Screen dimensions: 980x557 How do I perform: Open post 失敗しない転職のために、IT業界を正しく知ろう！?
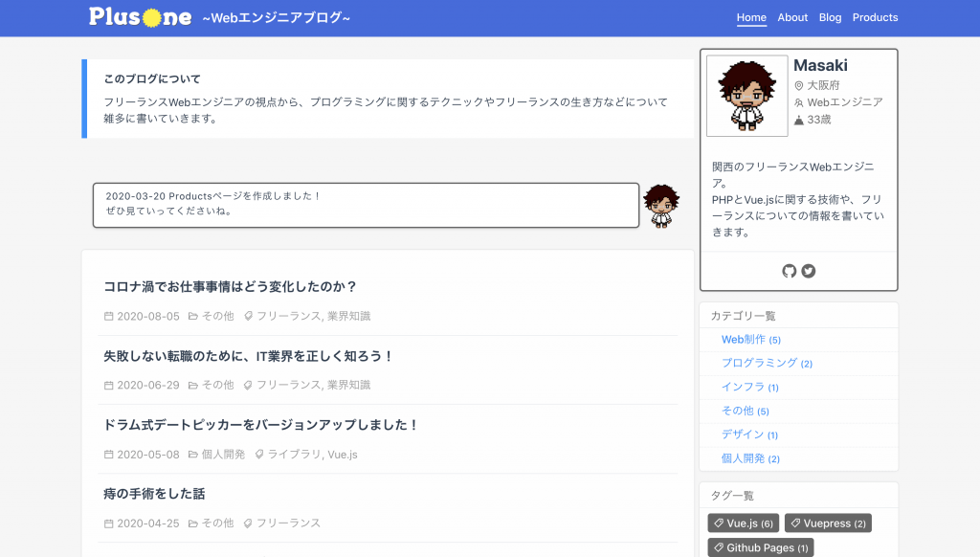(249, 356)
